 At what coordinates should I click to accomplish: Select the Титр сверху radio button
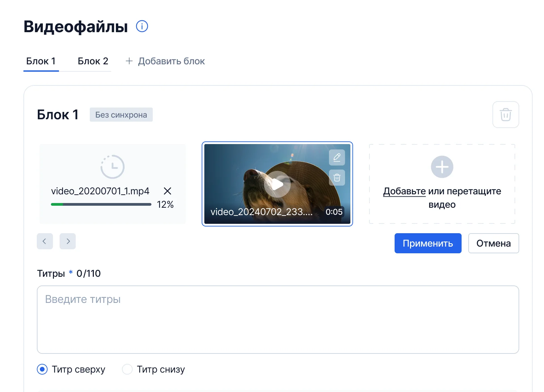pos(42,369)
